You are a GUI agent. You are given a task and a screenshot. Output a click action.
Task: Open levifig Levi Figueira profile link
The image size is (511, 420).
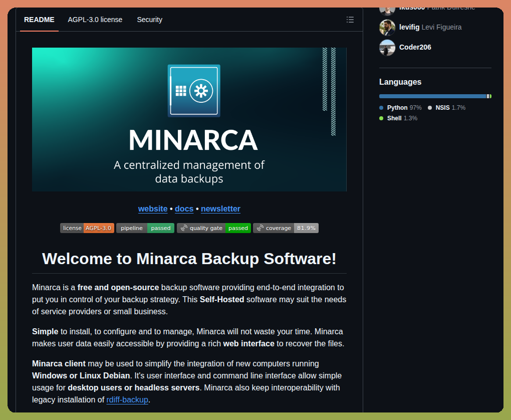point(430,27)
